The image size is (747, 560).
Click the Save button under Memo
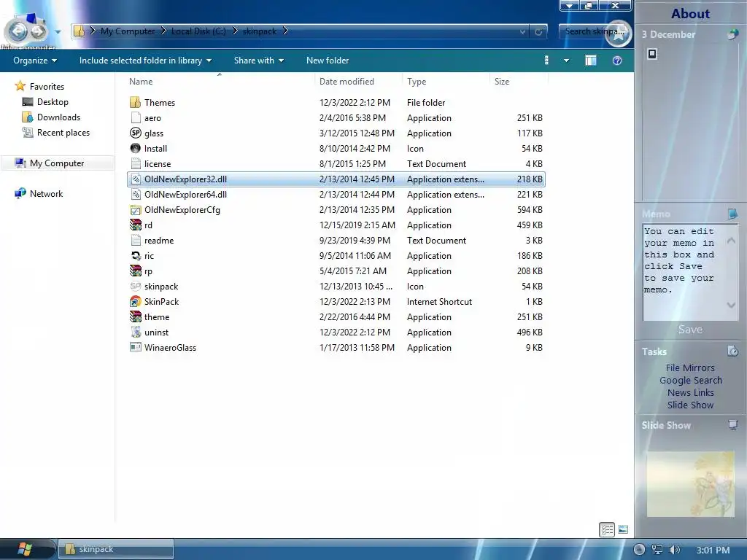(x=690, y=330)
